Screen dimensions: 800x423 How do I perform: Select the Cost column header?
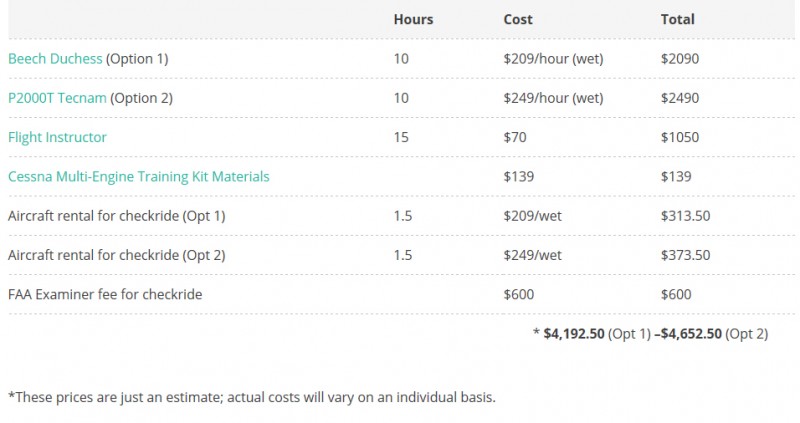point(518,19)
